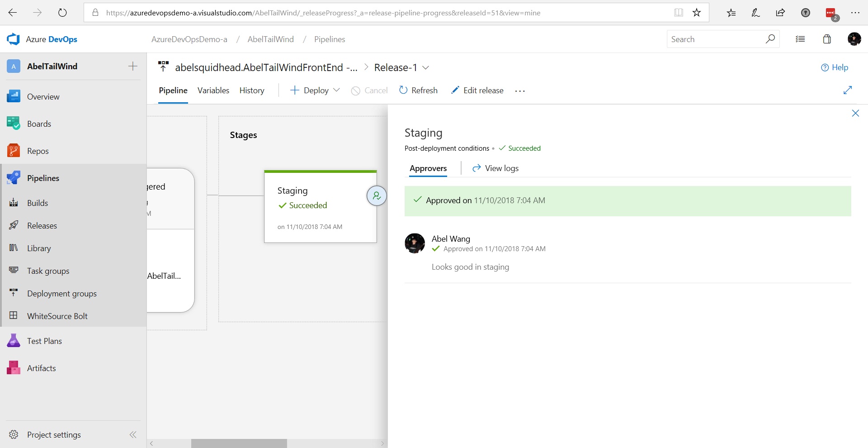The image size is (868, 448).
Task: Switch to the Variables tab
Action: (213, 91)
